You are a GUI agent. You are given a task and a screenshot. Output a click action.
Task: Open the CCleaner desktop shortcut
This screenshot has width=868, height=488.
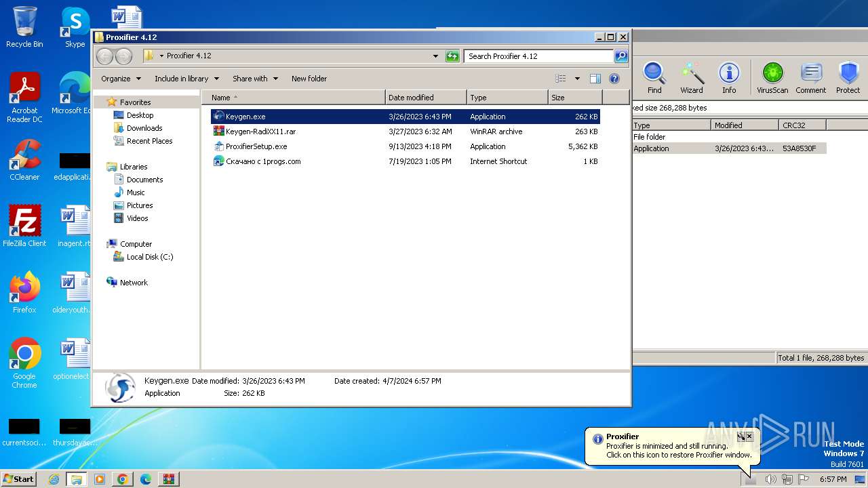coord(24,160)
